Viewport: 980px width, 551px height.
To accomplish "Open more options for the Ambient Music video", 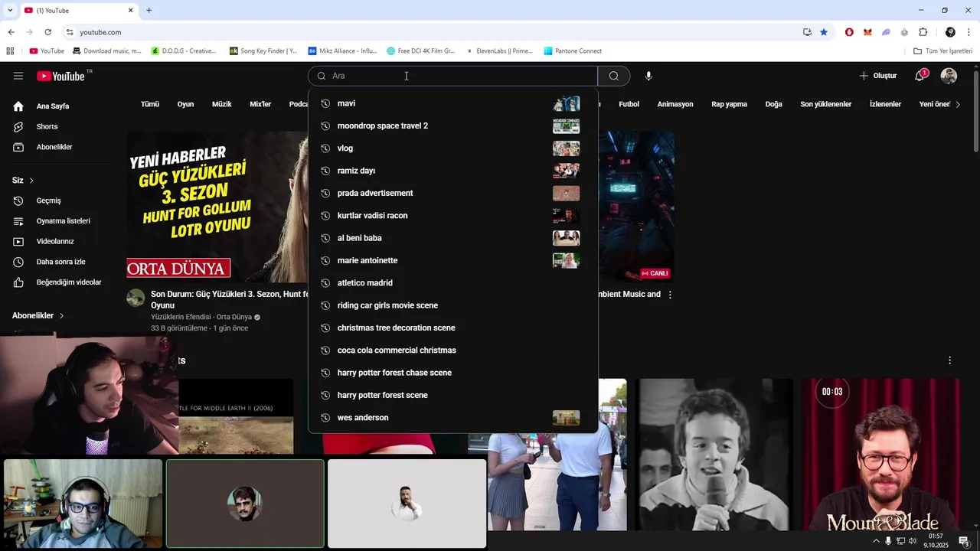I will [x=670, y=295].
